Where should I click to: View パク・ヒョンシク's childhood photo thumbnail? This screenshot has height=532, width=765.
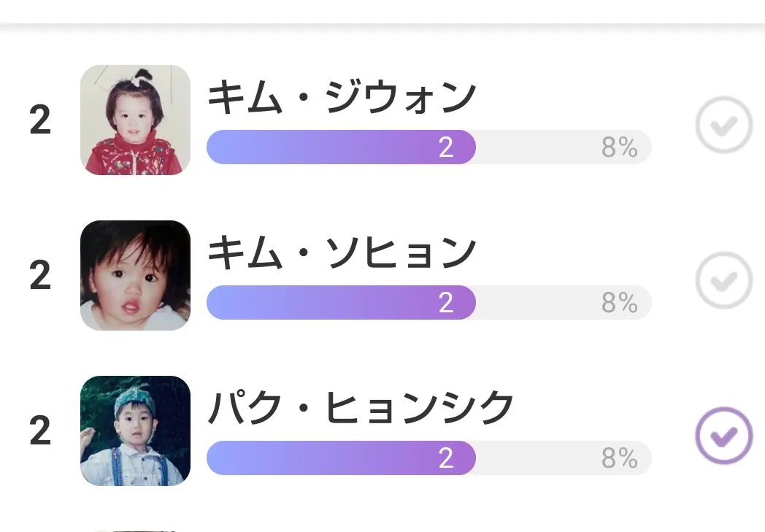coord(135,431)
